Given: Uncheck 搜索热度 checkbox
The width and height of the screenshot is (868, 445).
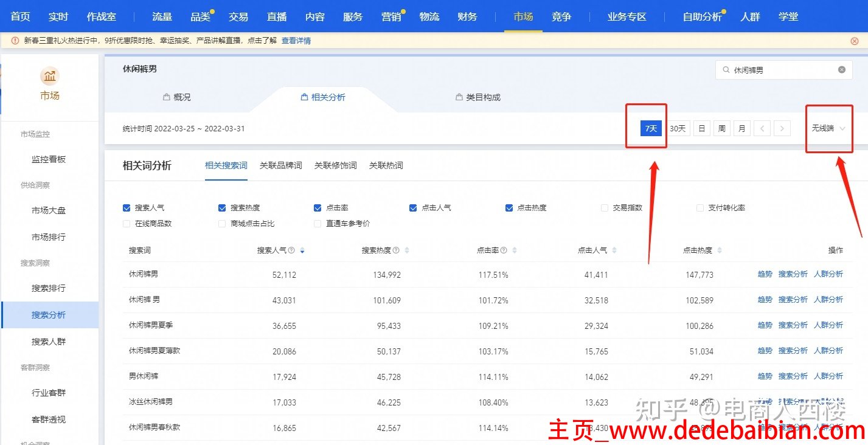Looking at the screenshot, I should tap(222, 208).
